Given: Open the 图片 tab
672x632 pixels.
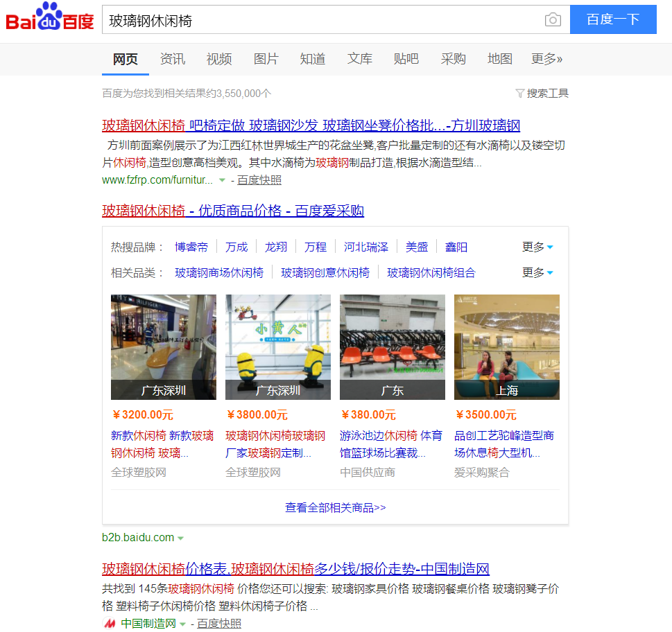Looking at the screenshot, I should (266, 59).
